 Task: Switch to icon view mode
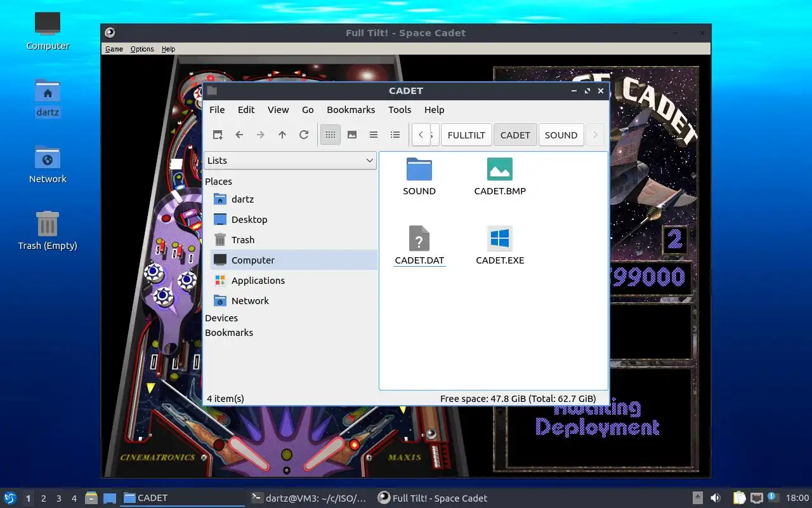[331, 135]
